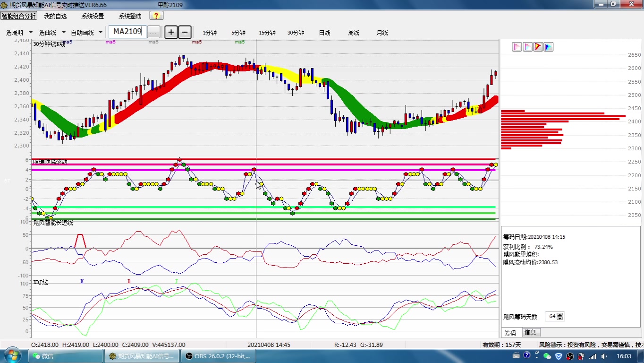The image size is (644, 363).
Task: Click the battery power tray icon
Action: click(581, 356)
